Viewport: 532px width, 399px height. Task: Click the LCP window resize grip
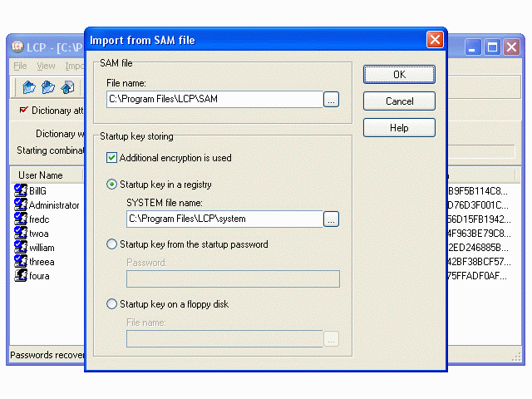[x=517, y=357]
